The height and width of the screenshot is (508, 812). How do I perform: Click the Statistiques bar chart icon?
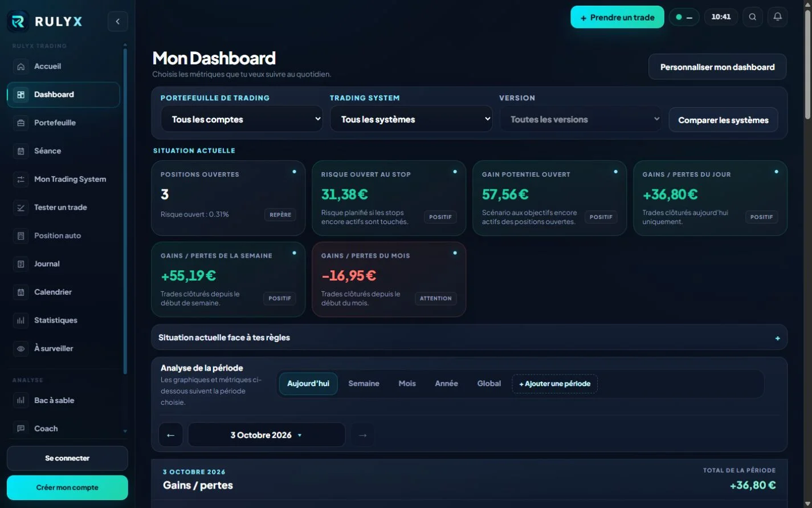tap(21, 320)
